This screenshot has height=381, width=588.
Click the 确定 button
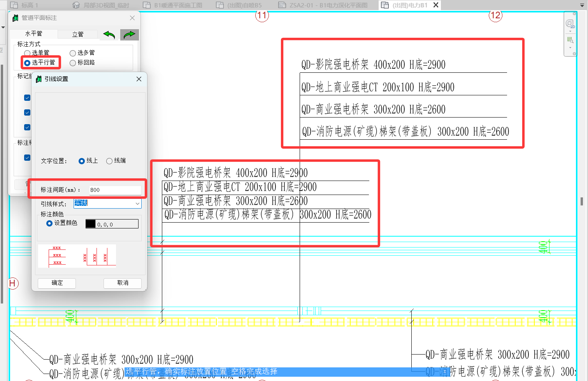coord(57,283)
